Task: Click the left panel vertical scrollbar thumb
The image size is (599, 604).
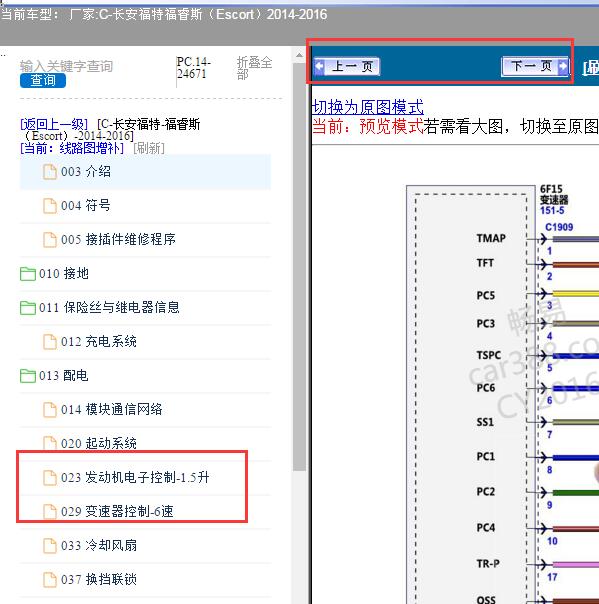Action: tap(299, 267)
